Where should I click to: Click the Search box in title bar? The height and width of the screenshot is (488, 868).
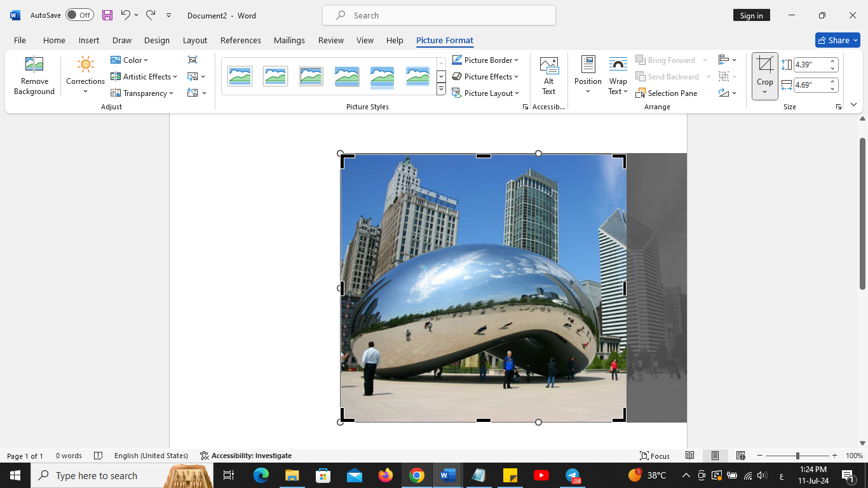[x=439, y=15]
